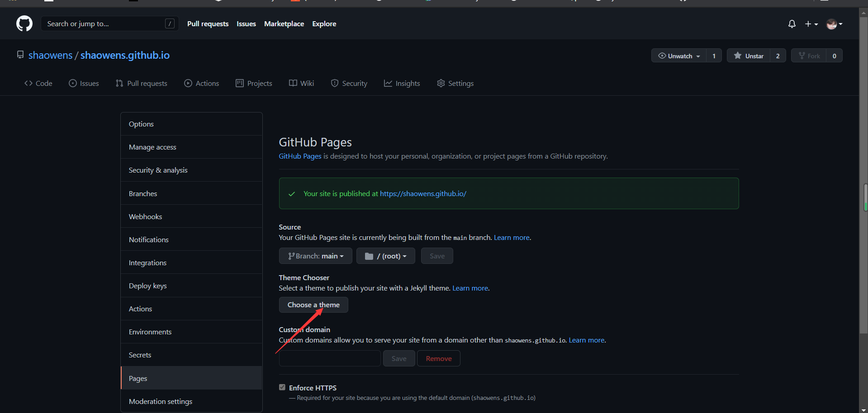Click the forks count 0

(834, 56)
